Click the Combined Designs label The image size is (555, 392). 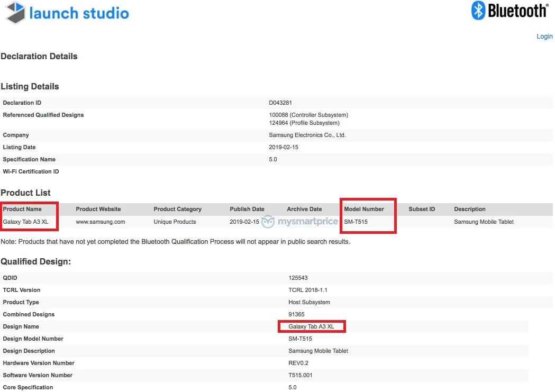click(29, 315)
